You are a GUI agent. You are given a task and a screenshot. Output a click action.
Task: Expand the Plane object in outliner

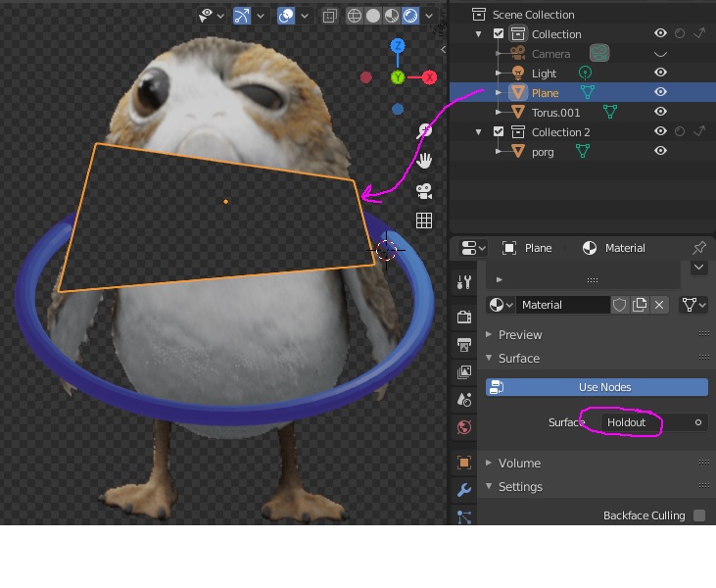point(499,93)
